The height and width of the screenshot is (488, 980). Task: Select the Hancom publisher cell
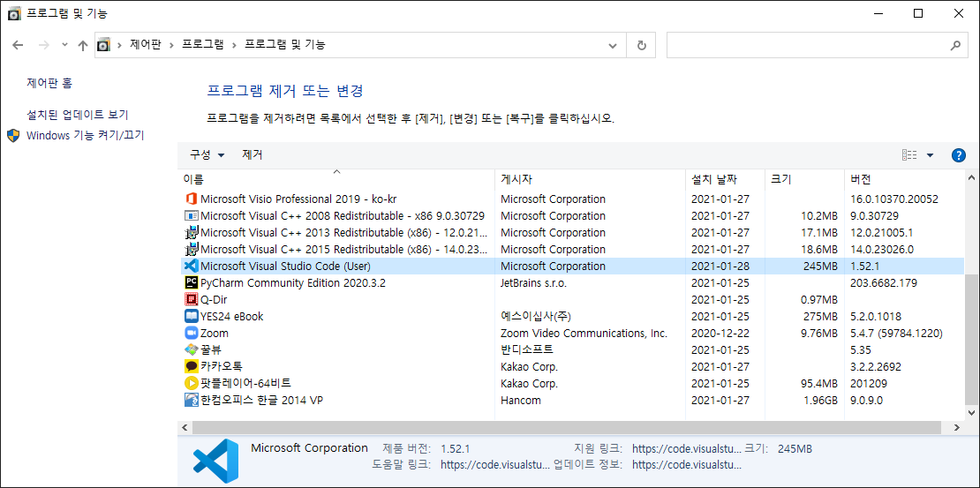[521, 400]
